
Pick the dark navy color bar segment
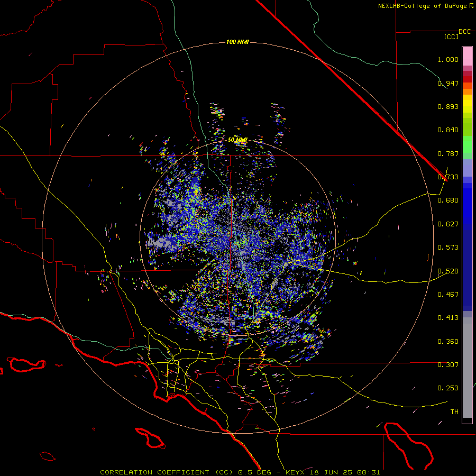[467, 267]
